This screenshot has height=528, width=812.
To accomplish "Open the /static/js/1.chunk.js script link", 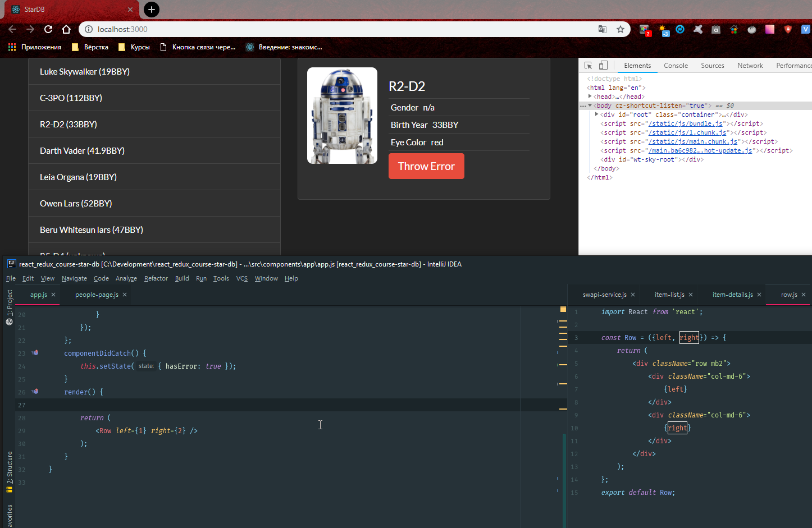I will pos(687,132).
